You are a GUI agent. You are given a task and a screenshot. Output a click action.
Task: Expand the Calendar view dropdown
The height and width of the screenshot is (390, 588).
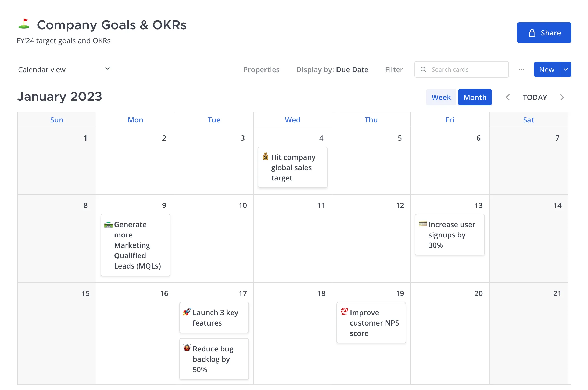(64, 69)
